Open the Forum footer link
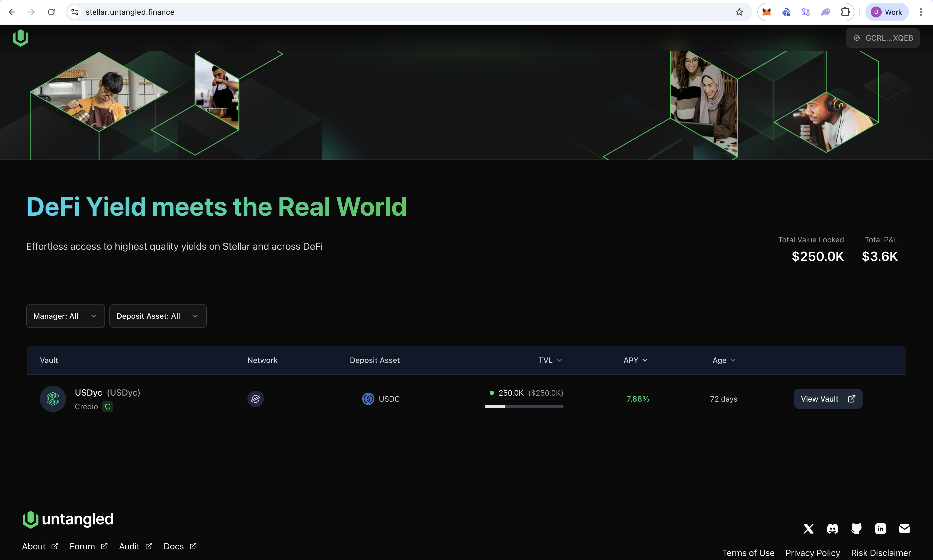The image size is (933, 560). tap(89, 546)
